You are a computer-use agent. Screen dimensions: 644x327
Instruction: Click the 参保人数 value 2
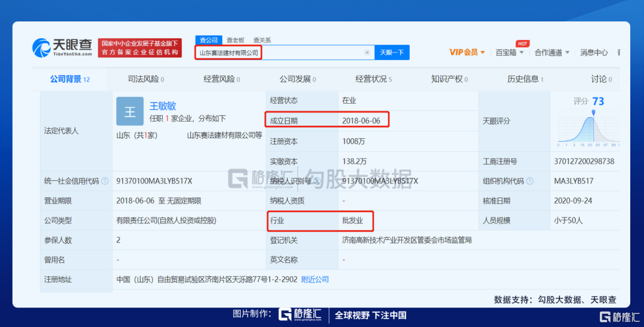[118, 240]
